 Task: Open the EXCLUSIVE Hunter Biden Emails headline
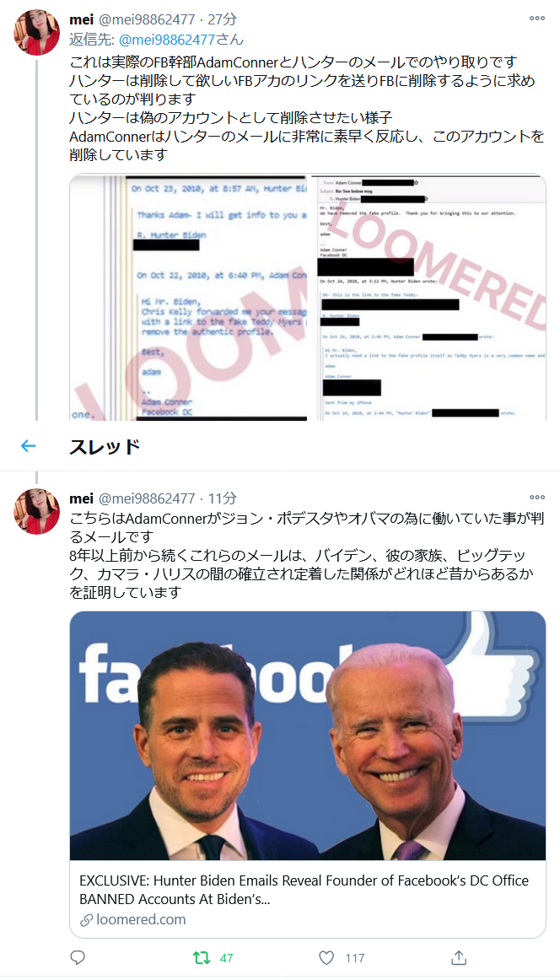304,890
